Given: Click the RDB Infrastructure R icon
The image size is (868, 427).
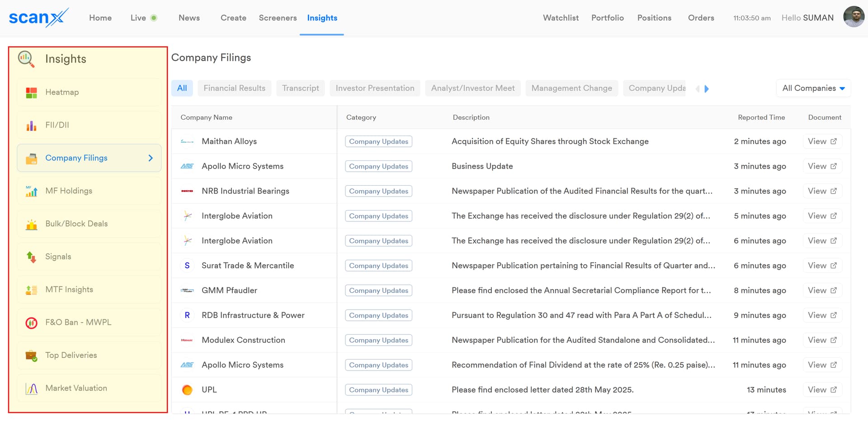Looking at the screenshot, I should (x=187, y=315).
